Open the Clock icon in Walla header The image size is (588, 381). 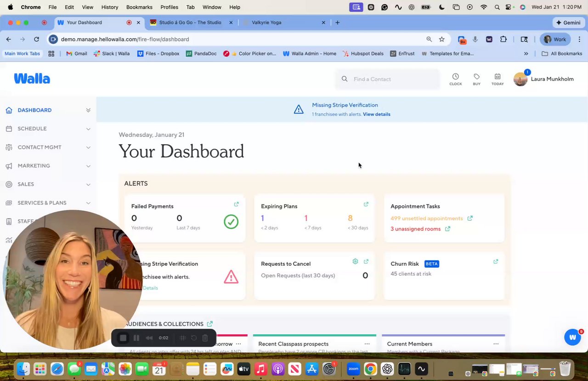455,79
